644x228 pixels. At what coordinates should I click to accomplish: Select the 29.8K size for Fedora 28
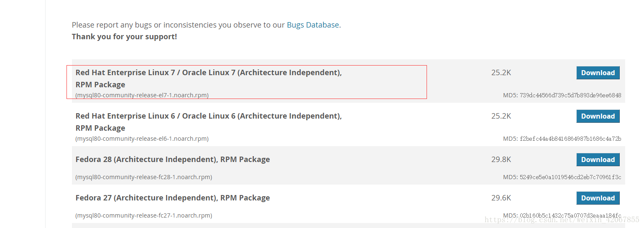(501, 160)
